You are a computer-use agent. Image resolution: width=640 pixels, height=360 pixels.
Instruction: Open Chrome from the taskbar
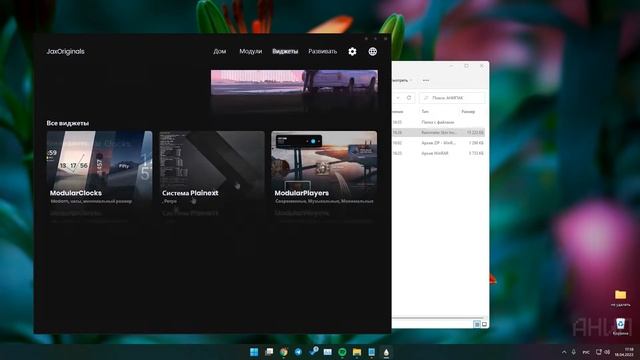(284, 352)
